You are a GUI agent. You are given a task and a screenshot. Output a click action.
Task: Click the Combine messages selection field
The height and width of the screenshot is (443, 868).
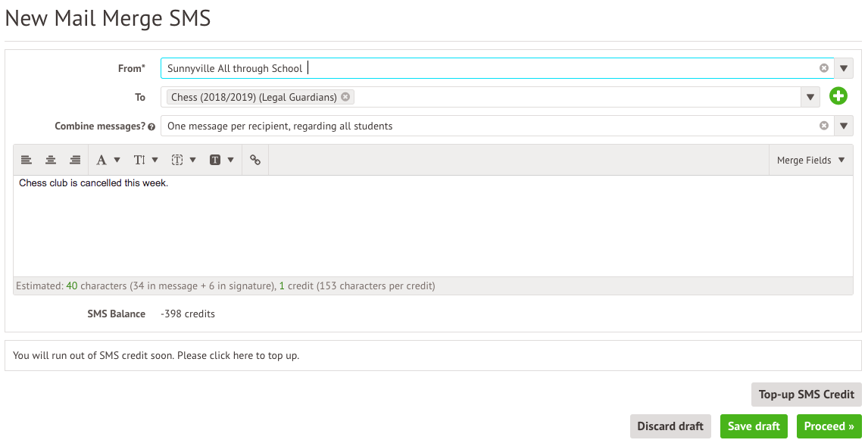coord(497,126)
